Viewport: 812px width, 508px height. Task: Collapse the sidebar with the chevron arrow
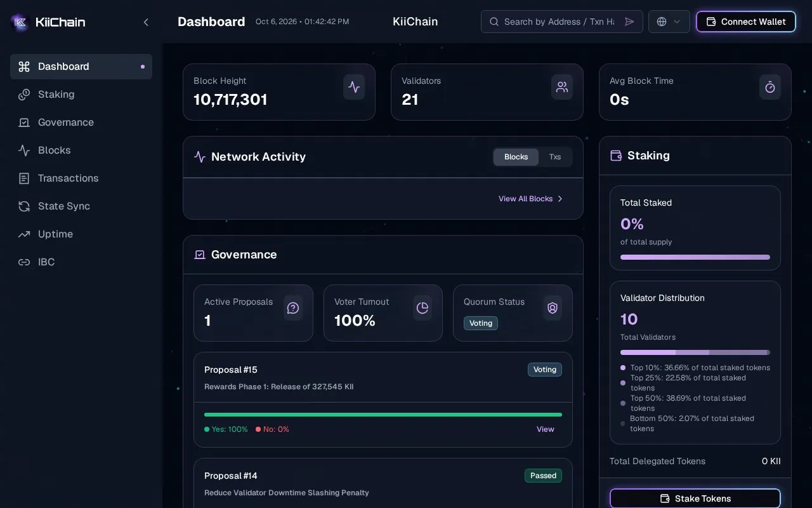click(146, 22)
